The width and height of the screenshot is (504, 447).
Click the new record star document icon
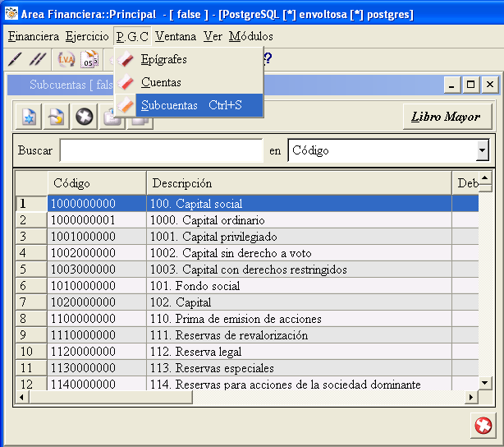pyautogui.click(x=29, y=117)
